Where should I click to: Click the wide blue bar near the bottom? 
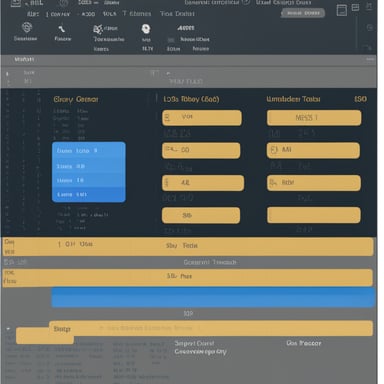tap(213, 297)
